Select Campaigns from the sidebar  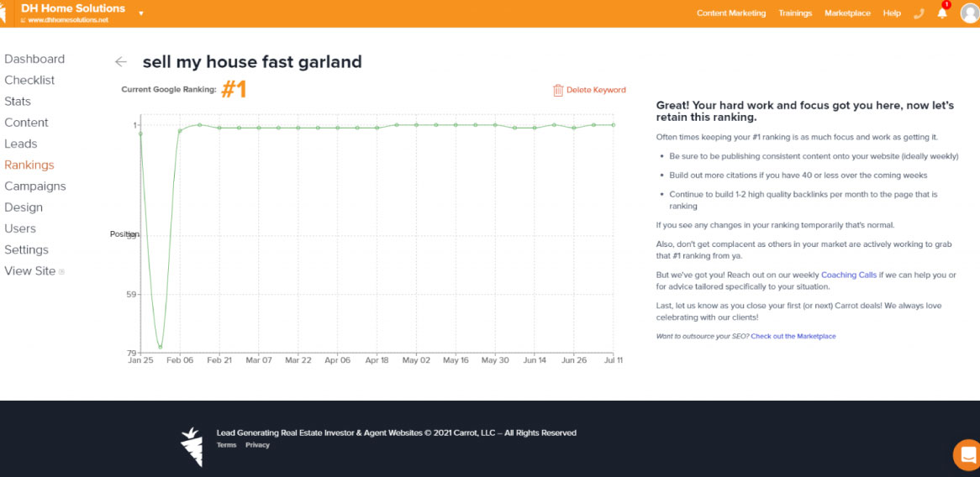coord(35,186)
